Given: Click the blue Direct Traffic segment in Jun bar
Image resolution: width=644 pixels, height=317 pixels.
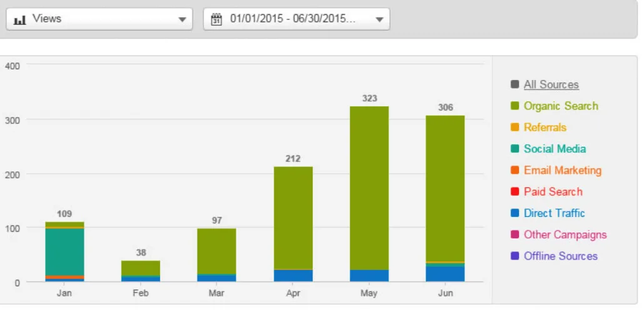Looking at the screenshot, I should coord(445,274).
